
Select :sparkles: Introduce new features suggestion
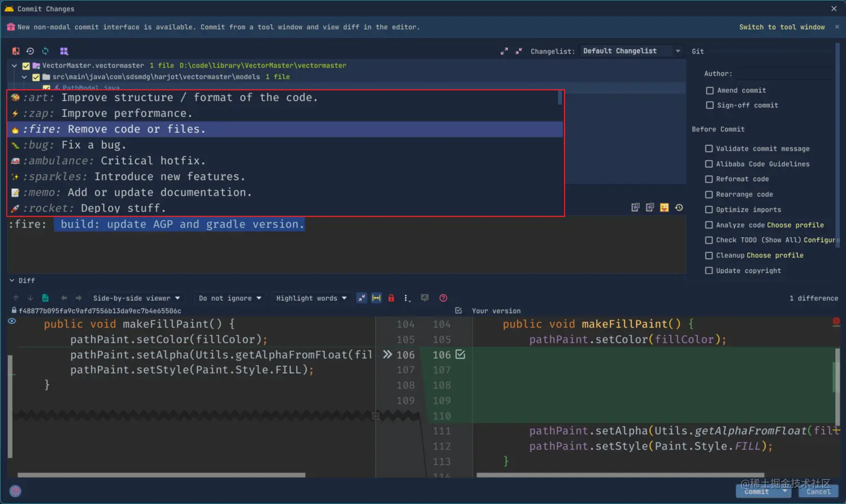click(x=285, y=177)
